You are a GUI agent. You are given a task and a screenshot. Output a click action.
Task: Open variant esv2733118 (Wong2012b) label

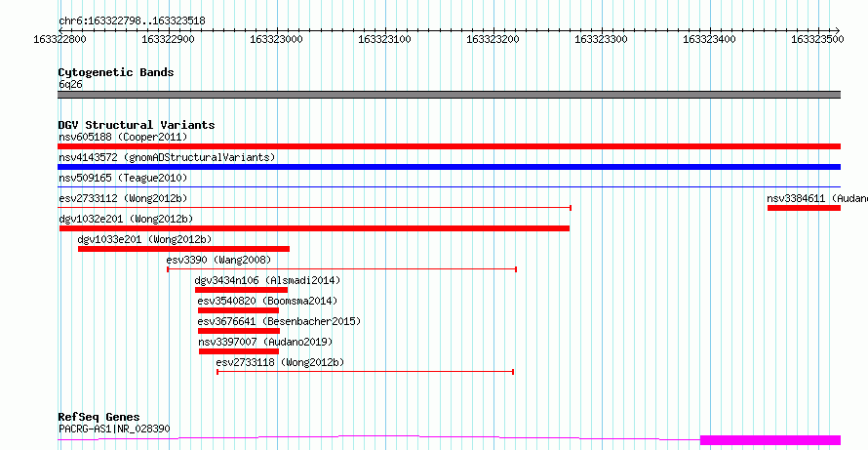tap(280, 362)
